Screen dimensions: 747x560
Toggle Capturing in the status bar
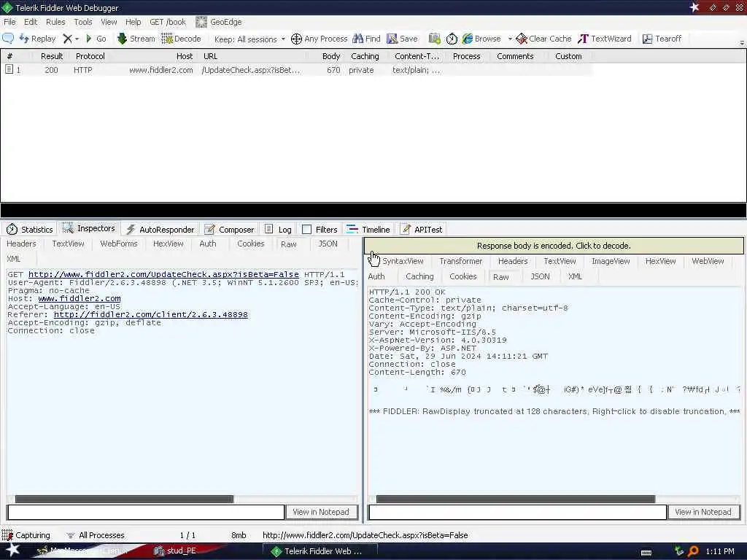click(x=26, y=535)
